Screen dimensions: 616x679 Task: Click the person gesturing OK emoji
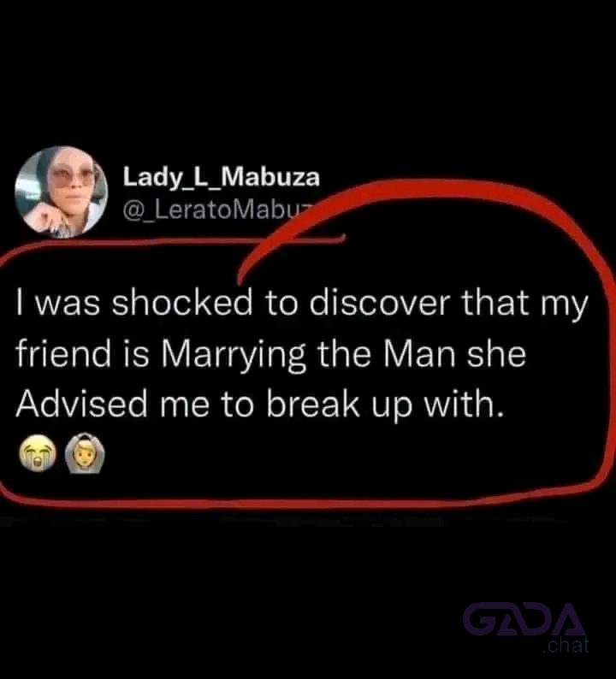pyautogui.click(x=85, y=453)
